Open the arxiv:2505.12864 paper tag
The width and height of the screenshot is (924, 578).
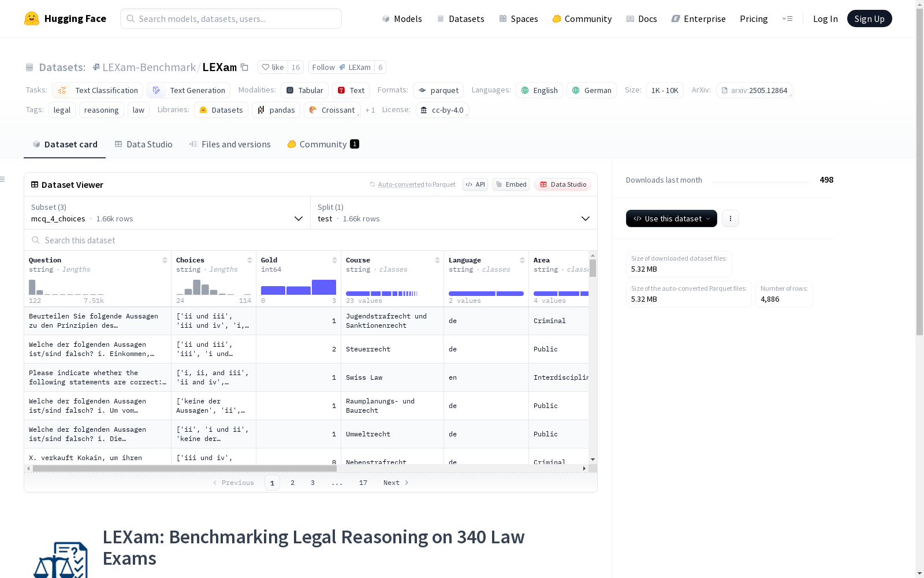754,90
